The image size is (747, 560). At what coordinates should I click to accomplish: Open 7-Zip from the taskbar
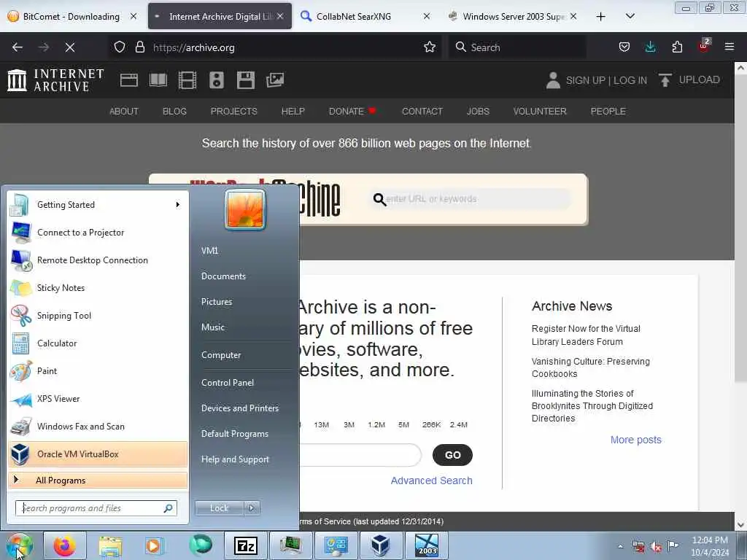coord(246,545)
